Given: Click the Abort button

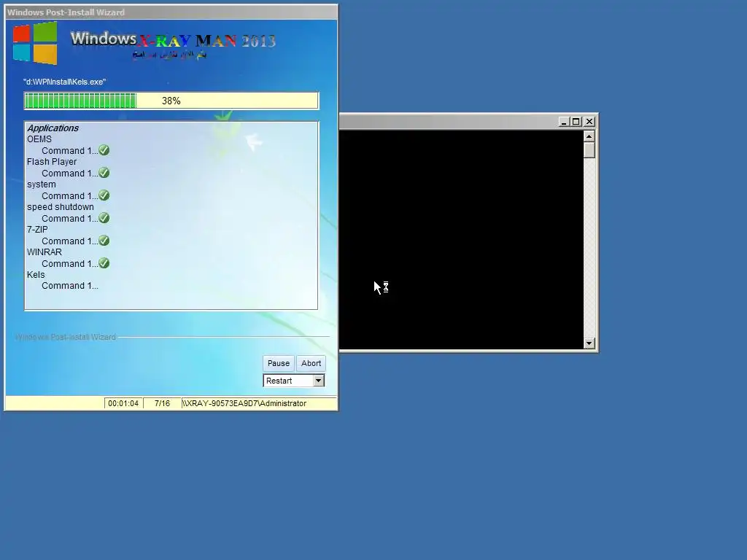Looking at the screenshot, I should (x=311, y=363).
